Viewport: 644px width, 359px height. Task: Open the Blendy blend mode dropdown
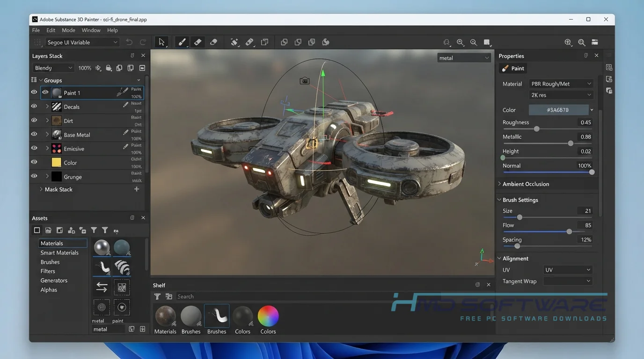point(54,68)
